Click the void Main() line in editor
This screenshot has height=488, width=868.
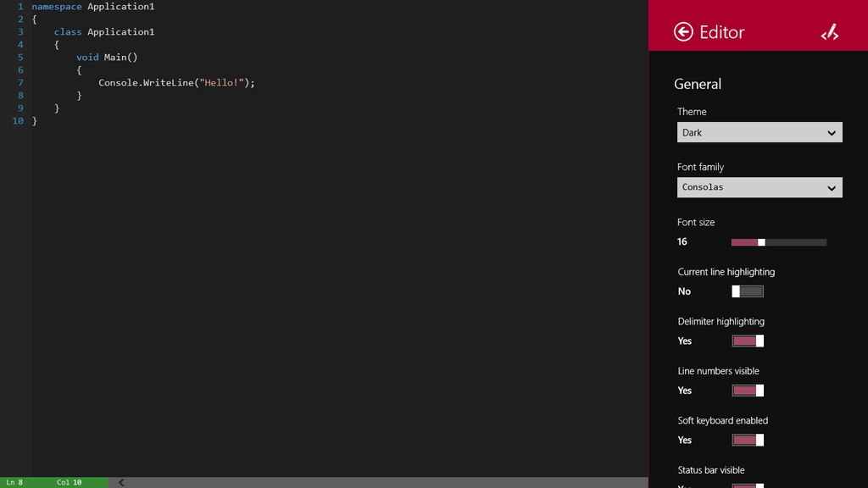click(x=107, y=58)
